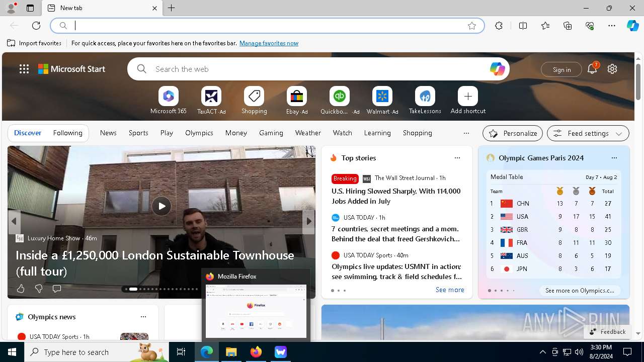Open U.S. Hiring Slowed Sharply headline
This screenshot has height=362, width=644.
[396, 196]
